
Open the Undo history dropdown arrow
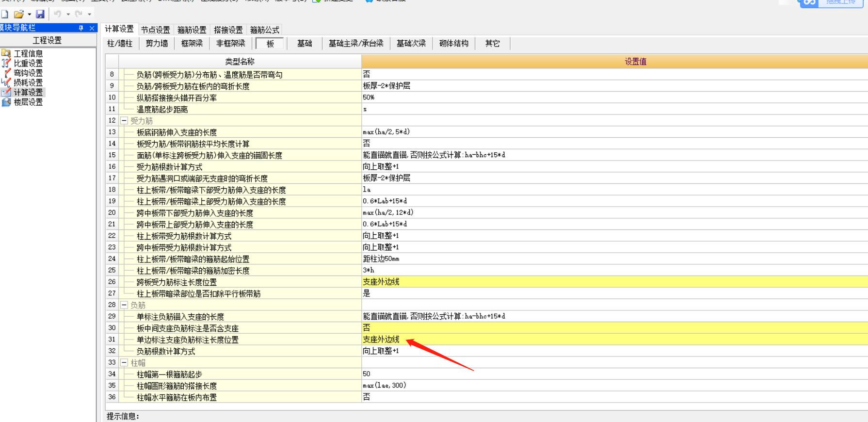coord(68,15)
